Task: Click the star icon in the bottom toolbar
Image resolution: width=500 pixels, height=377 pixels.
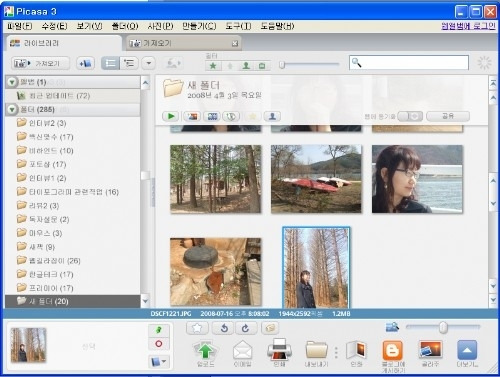Action: point(197,328)
